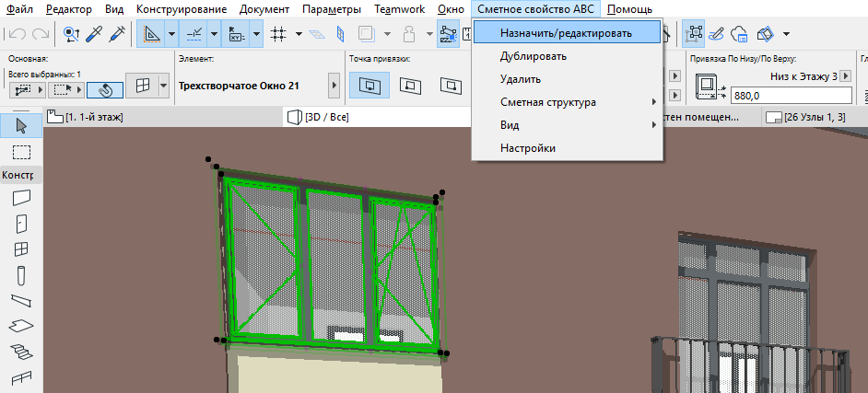Toggle the Guide Lines triangle ruler icon

[x=150, y=34]
